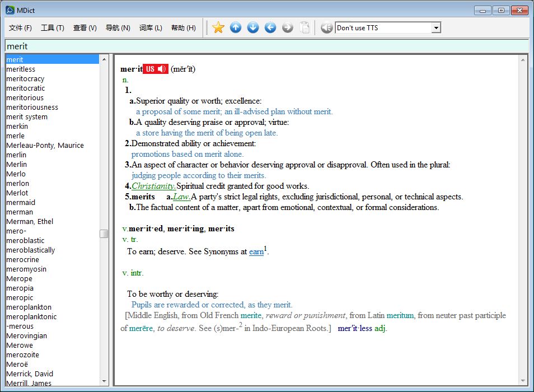Go to previous entry with up arrow
This screenshot has height=392, width=534.
[236, 27]
